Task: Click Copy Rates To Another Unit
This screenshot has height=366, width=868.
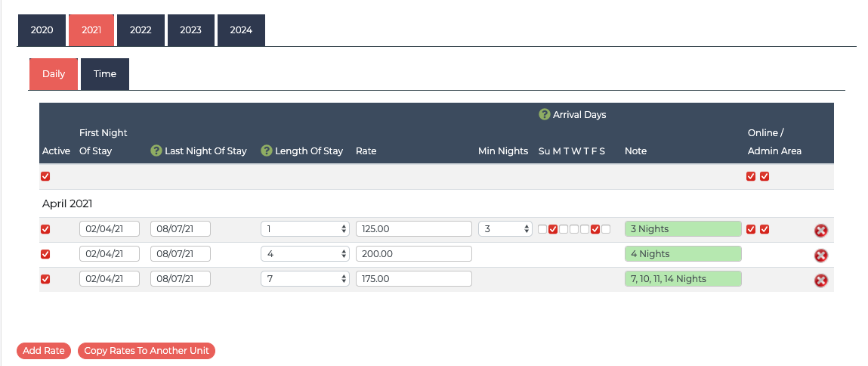Action: point(147,351)
